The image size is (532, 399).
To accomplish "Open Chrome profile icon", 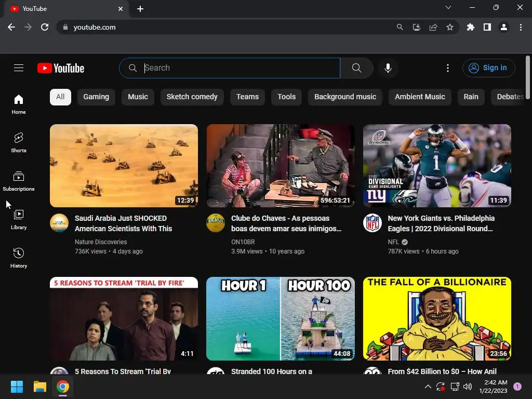I will click(504, 27).
